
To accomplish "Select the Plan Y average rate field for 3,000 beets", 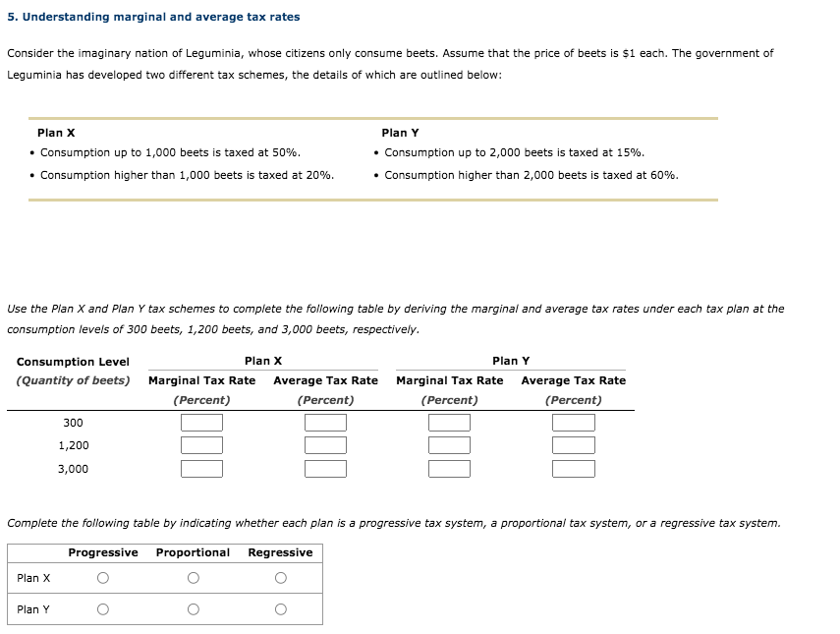I will 574,469.
